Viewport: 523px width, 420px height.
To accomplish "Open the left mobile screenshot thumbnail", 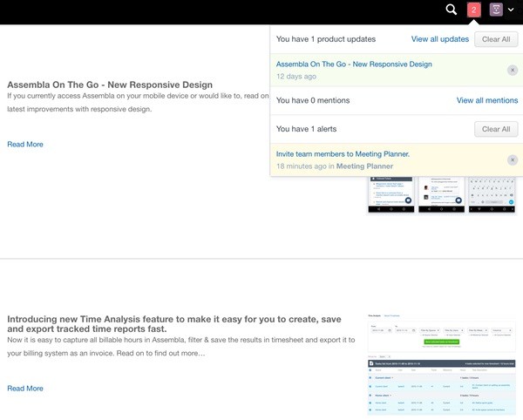I will click(391, 194).
